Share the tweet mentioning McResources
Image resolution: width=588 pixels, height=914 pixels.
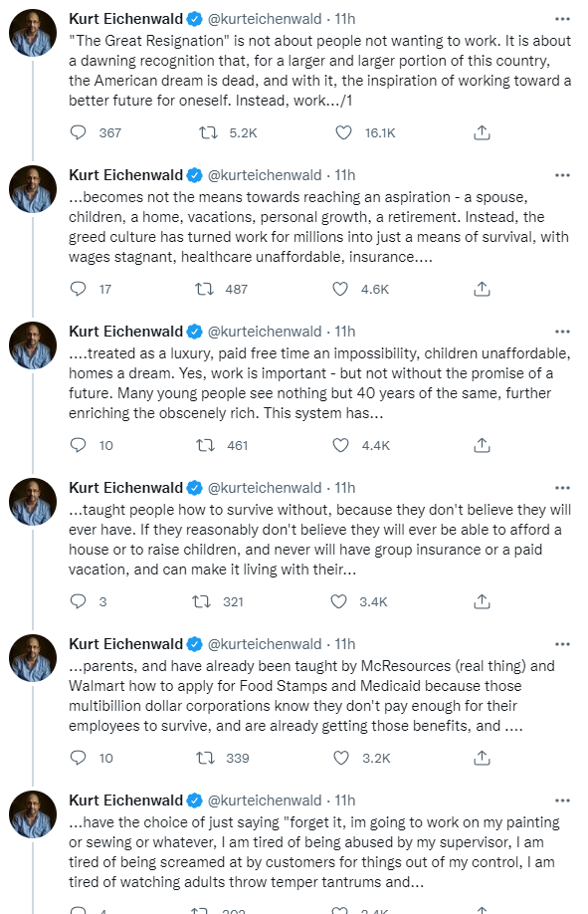tap(482, 758)
